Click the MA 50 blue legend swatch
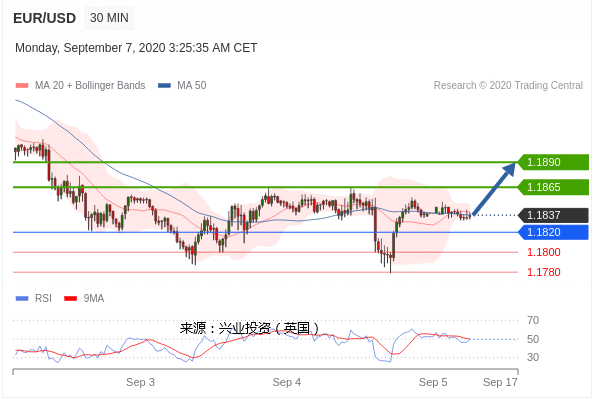Image resolution: width=593 pixels, height=401 pixels. pyautogui.click(x=165, y=85)
